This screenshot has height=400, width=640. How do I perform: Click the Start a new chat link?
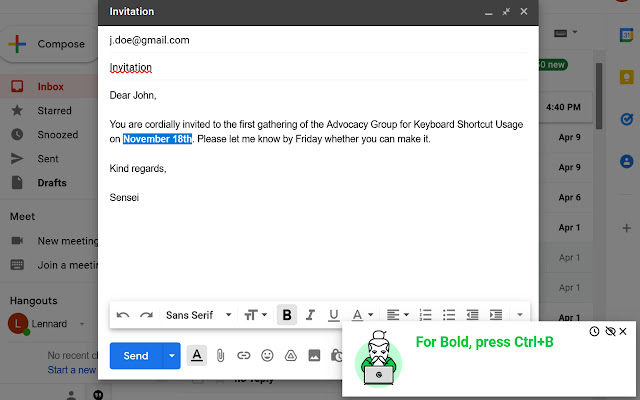[72, 370]
